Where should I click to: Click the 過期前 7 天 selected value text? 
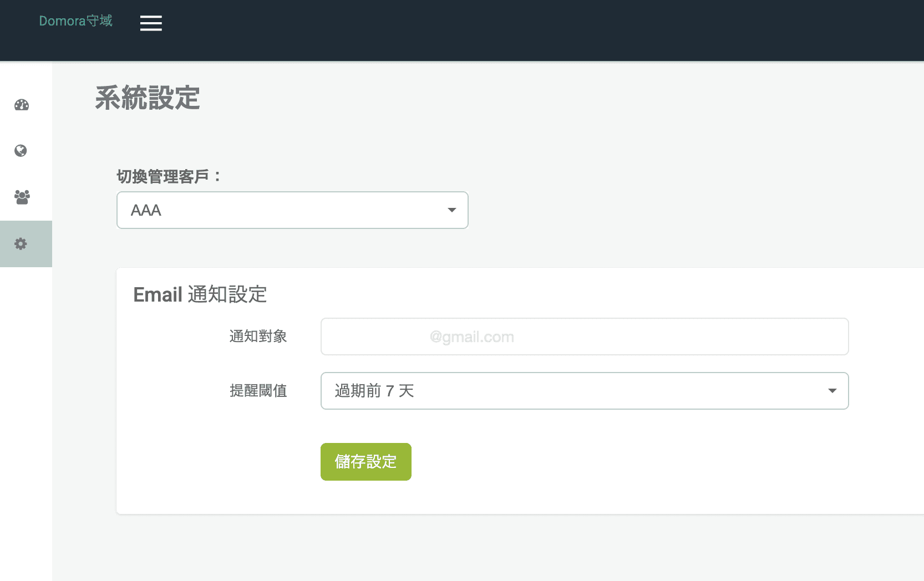tap(374, 391)
